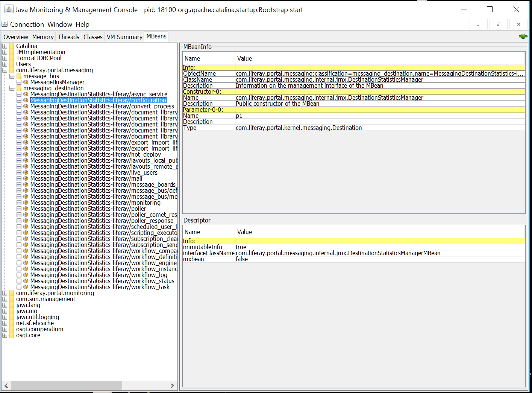Collapse the message_bus folder
532x393 pixels.
[x=12, y=76]
